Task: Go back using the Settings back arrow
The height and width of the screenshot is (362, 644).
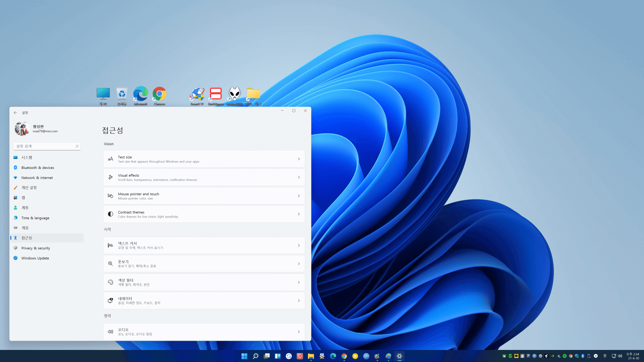Action: [15, 113]
